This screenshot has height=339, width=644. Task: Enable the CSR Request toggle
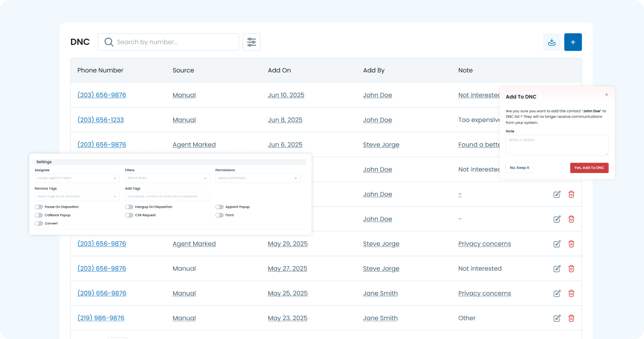click(x=129, y=215)
